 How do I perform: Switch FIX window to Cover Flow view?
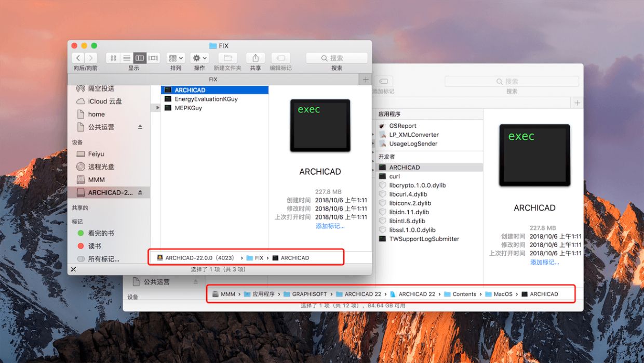(x=153, y=58)
